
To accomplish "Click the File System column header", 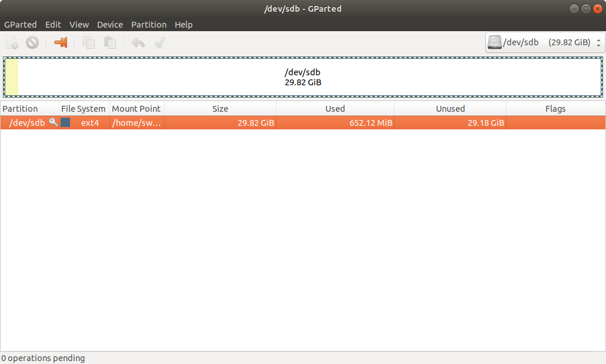I will click(x=84, y=109).
